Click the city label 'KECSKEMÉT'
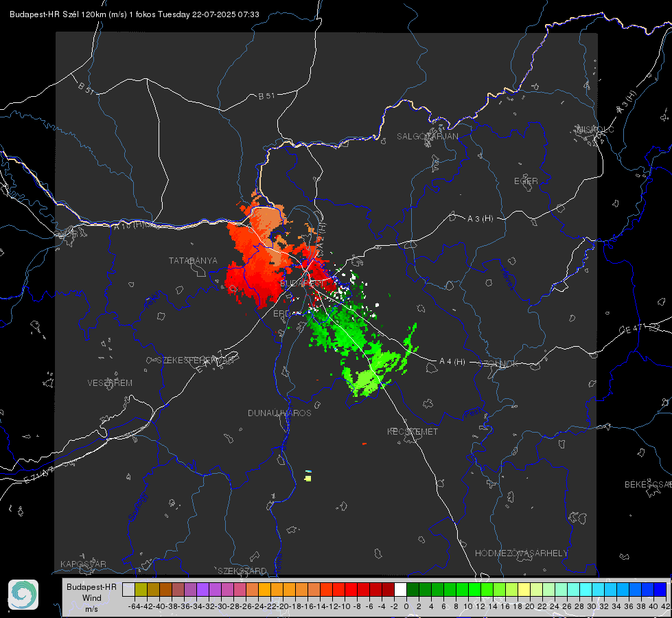Viewport: 672px width, 618px height. click(x=413, y=431)
